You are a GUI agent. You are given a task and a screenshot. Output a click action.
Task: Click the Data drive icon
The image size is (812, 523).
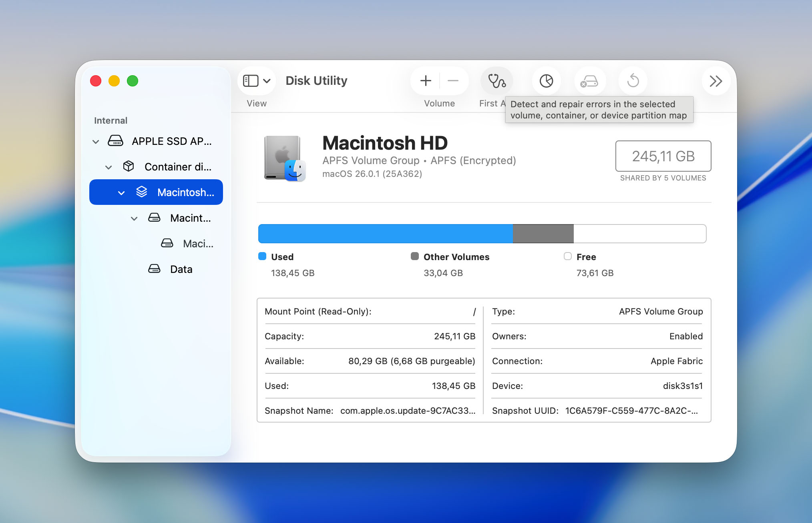pos(154,269)
